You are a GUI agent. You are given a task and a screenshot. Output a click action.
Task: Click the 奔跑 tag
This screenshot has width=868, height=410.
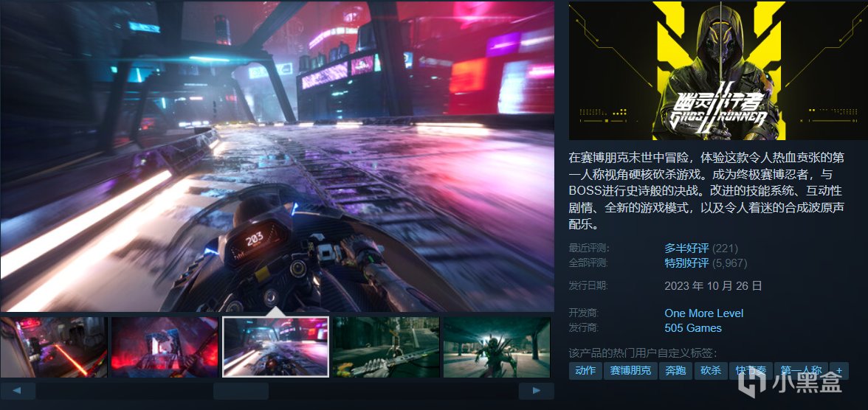(676, 371)
